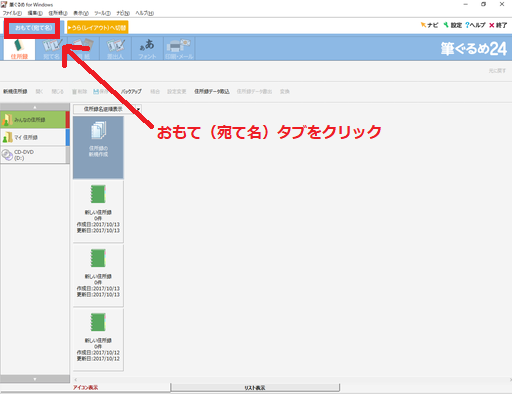Viewport: 512px width, 394px height.
Task: Click sidebar scroll-down arrow bar
Action: pos(35,379)
